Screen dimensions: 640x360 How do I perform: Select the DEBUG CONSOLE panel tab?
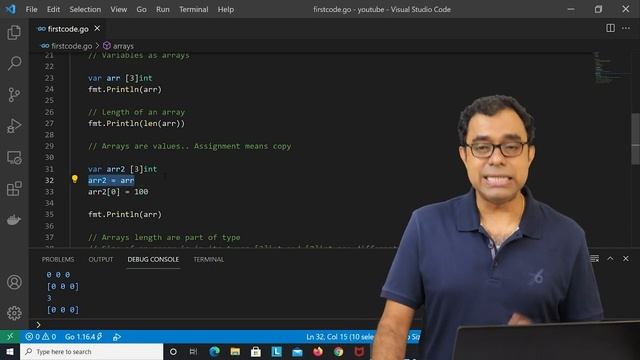click(x=153, y=260)
